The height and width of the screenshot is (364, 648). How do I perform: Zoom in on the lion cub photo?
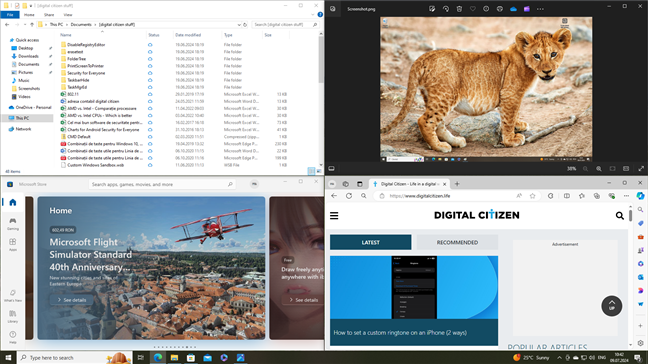coord(599,169)
